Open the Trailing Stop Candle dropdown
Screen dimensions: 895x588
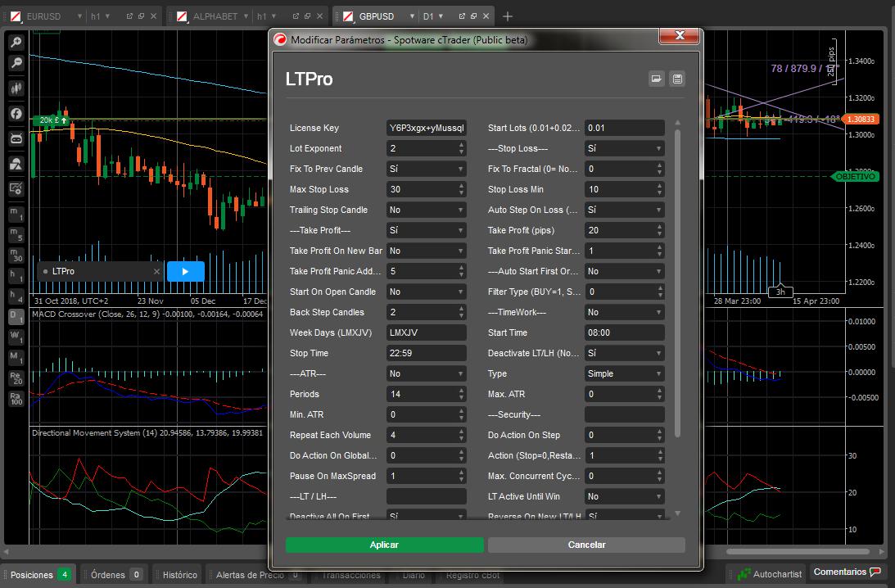[x=427, y=210]
